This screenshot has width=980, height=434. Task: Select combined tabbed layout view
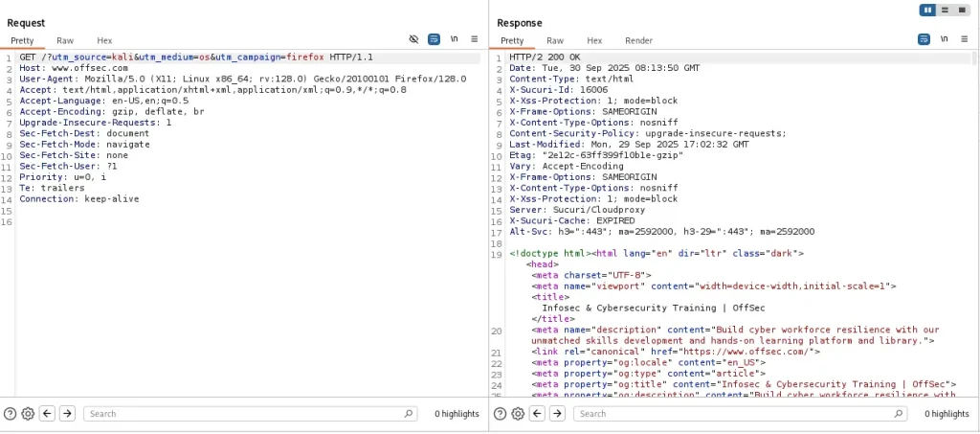(x=961, y=10)
